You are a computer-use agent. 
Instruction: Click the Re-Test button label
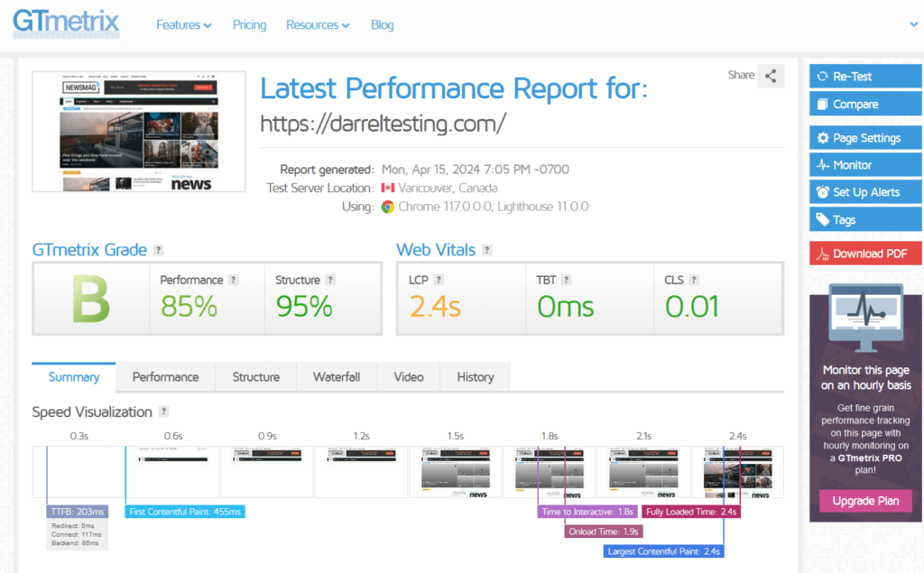pos(852,76)
